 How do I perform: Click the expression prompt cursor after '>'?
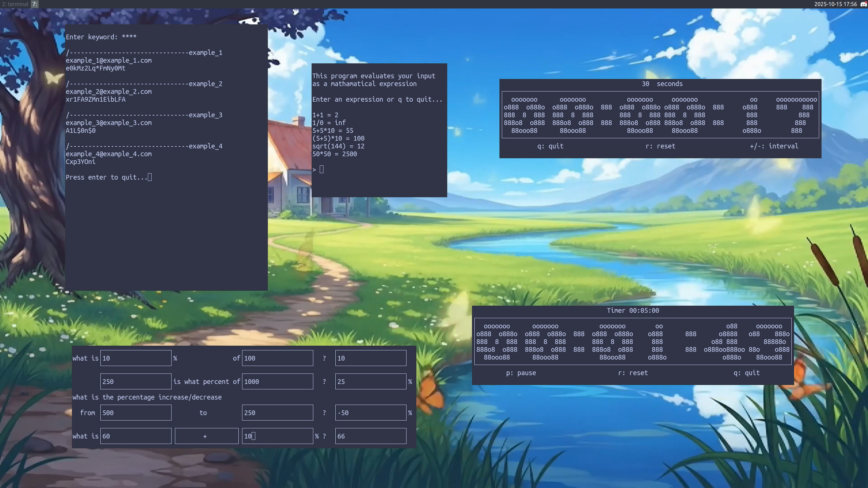[x=321, y=169]
